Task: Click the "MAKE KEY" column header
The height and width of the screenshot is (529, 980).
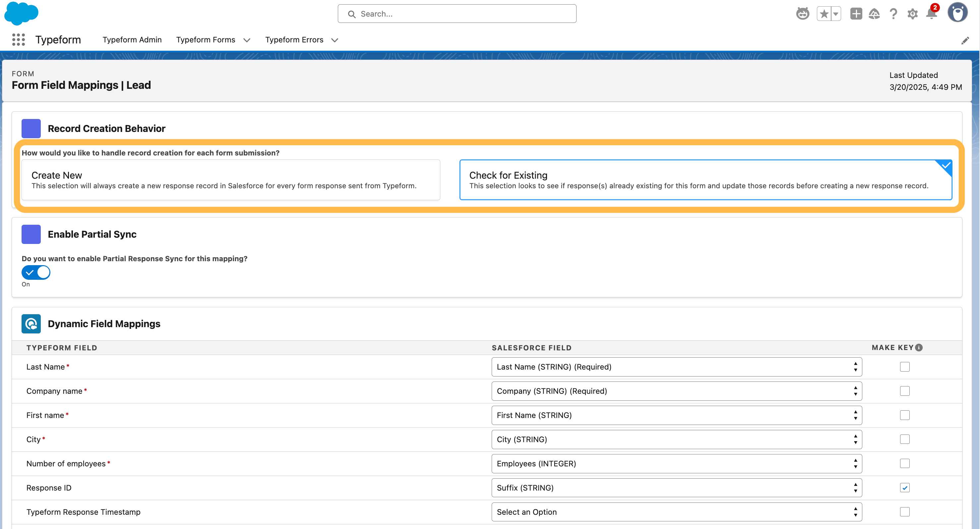Action: 892,348
